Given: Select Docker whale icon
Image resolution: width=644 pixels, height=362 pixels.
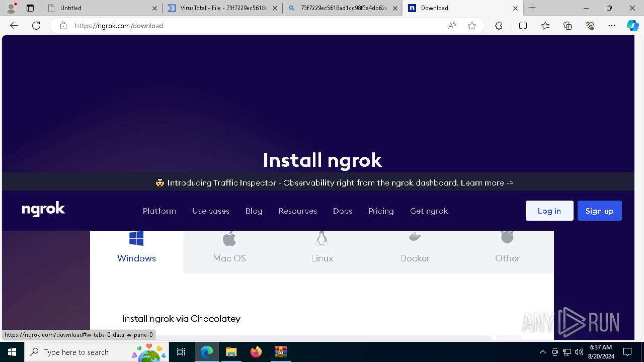Looking at the screenshot, I should pos(415,237).
